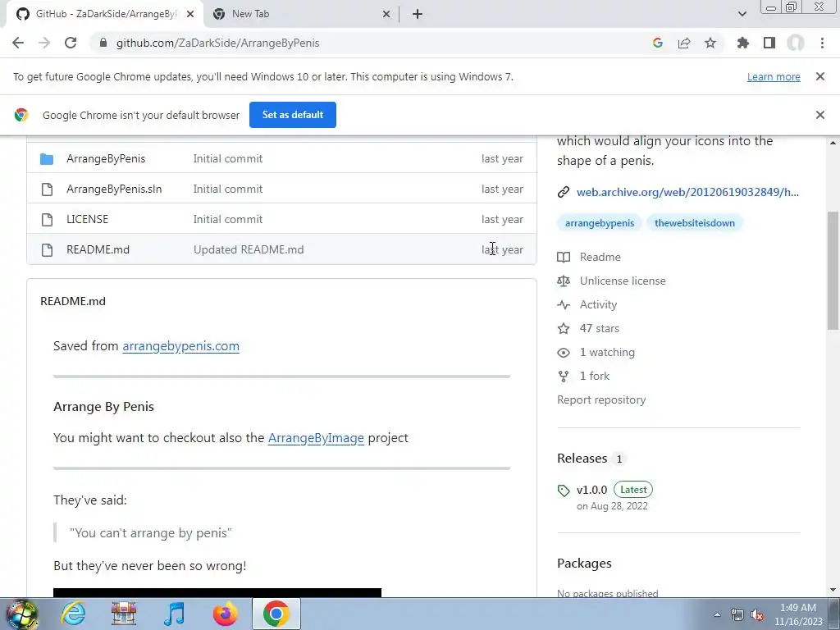Open Chrome's three-dot menu
This screenshot has width=840, height=630.
[x=822, y=43]
